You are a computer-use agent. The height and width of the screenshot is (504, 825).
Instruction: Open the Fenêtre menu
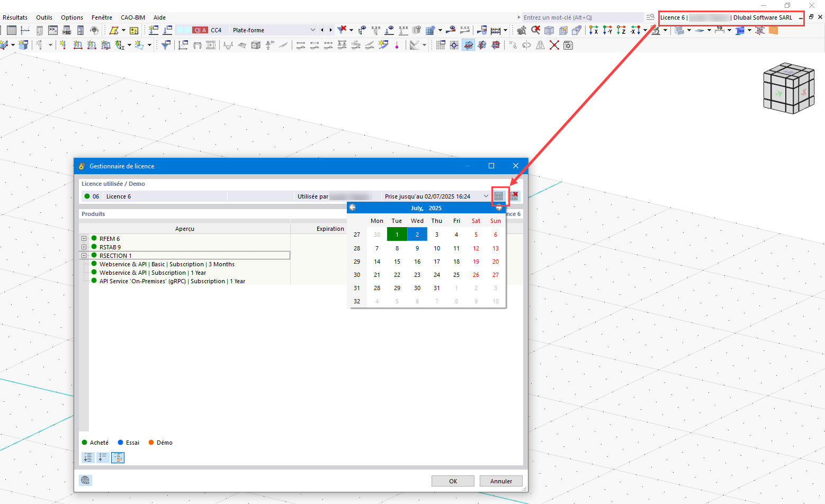click(x=102, y=17)
